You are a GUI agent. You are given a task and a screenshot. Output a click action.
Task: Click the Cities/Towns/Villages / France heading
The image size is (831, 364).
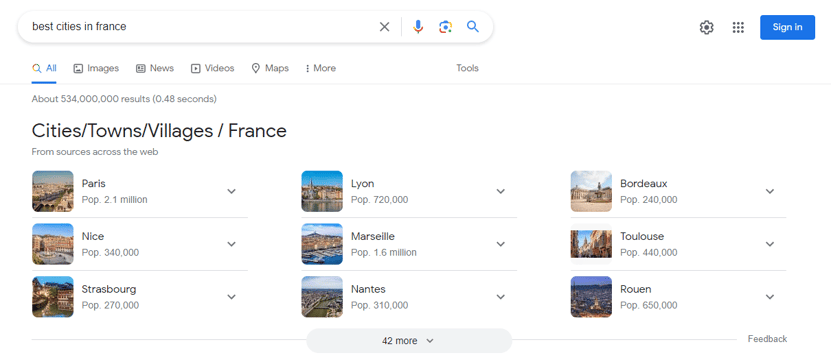coord(159,131)
